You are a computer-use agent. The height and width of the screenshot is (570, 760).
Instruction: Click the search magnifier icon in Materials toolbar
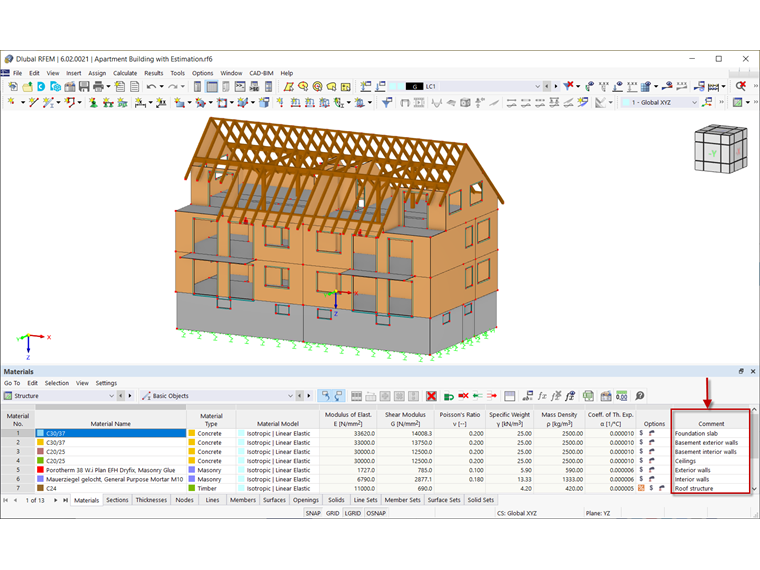click(640, 396)
